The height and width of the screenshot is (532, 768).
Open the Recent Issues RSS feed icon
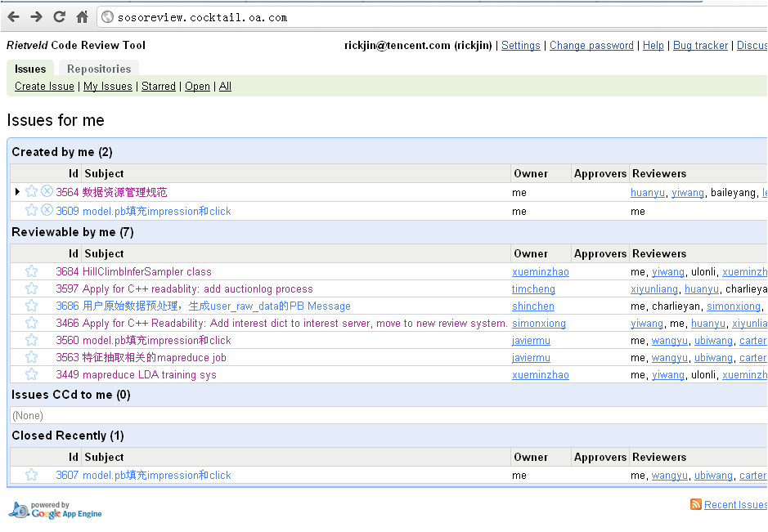695,504
